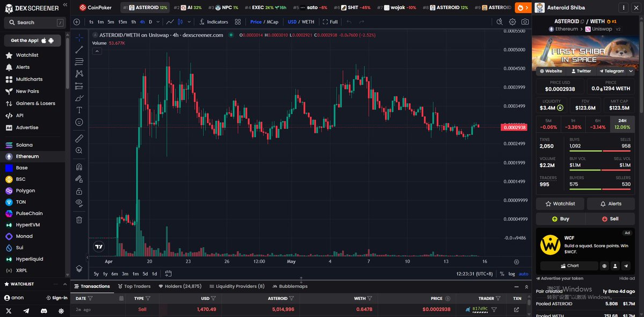
Task: Expand the timeframe dropdown arrow
Action: pos(158,22)
